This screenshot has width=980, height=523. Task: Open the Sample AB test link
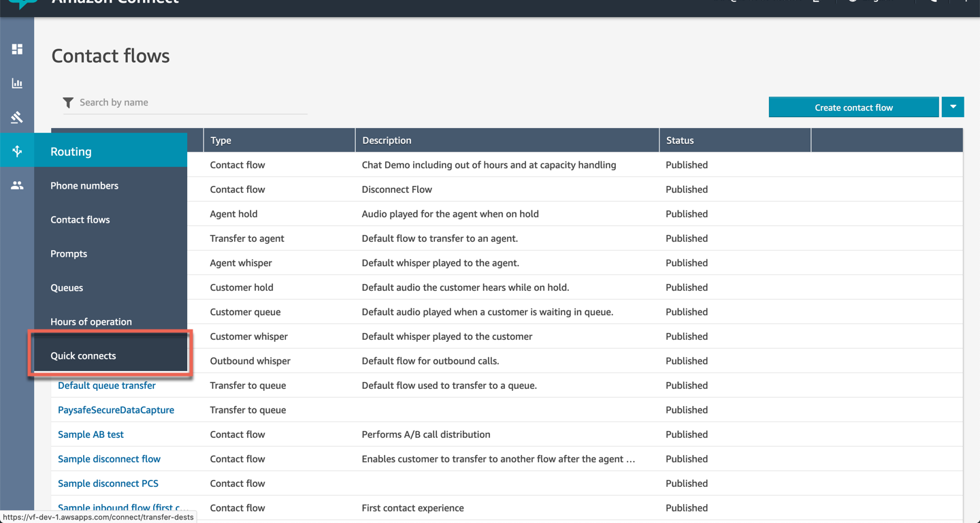click(91, 434)
